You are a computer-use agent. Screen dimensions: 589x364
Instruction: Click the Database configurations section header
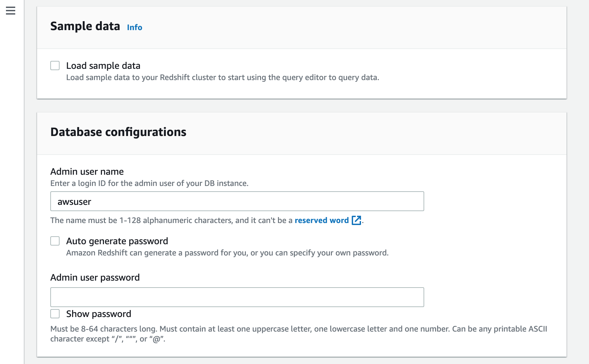point(118,132)
